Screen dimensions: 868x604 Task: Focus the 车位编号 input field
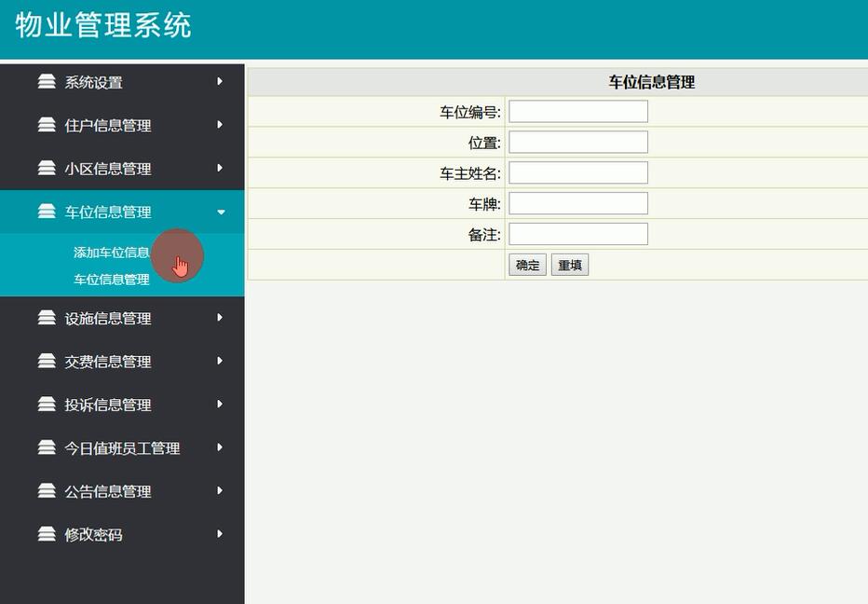pyautogui.click(x=578, y=111)
